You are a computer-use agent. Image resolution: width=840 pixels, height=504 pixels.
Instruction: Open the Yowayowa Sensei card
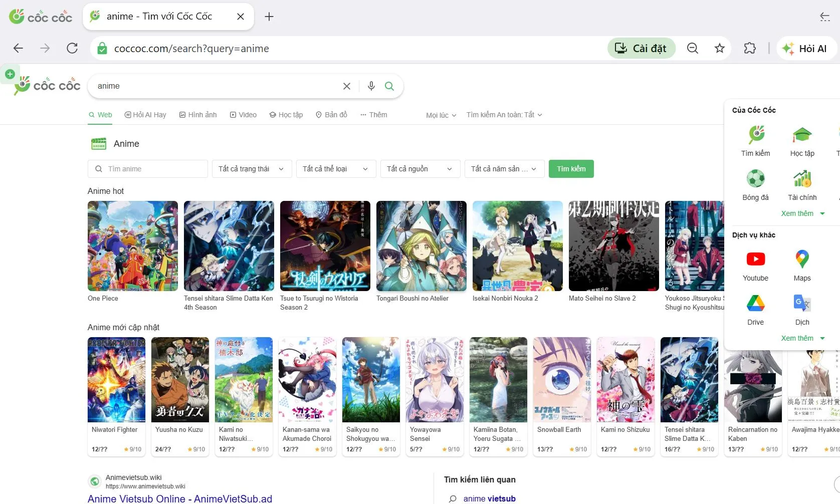[x=435, y=396]
